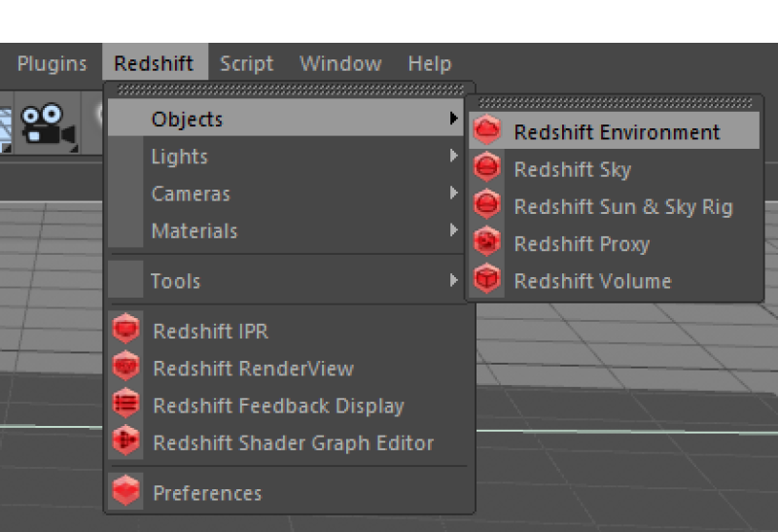Choose Redshift Environment from the submenu

point(614,131)
